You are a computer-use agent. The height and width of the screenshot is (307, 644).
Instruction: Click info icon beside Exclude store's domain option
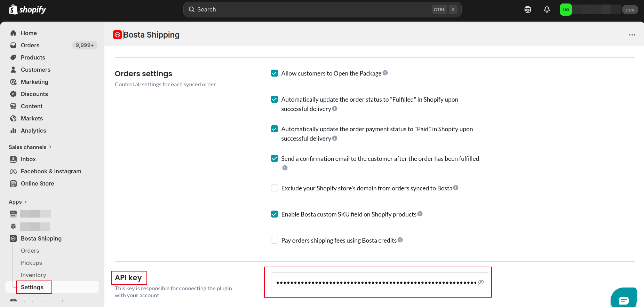click(456, 188)
